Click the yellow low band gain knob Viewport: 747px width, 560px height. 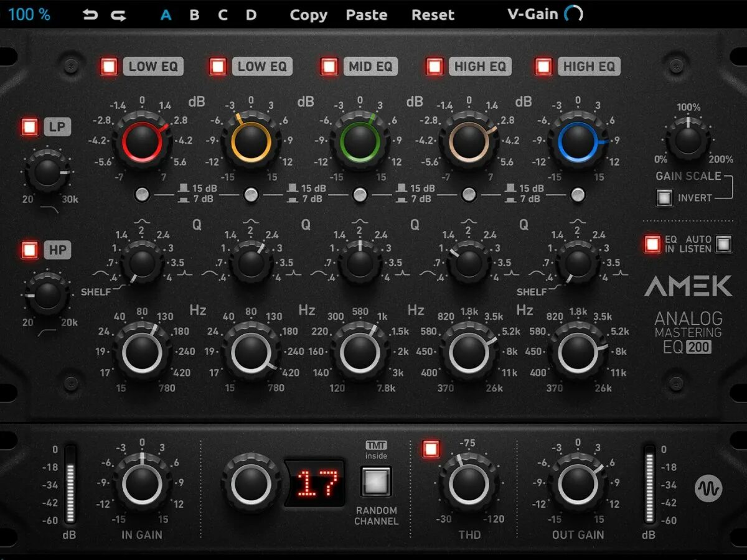[x=251, y=142]
